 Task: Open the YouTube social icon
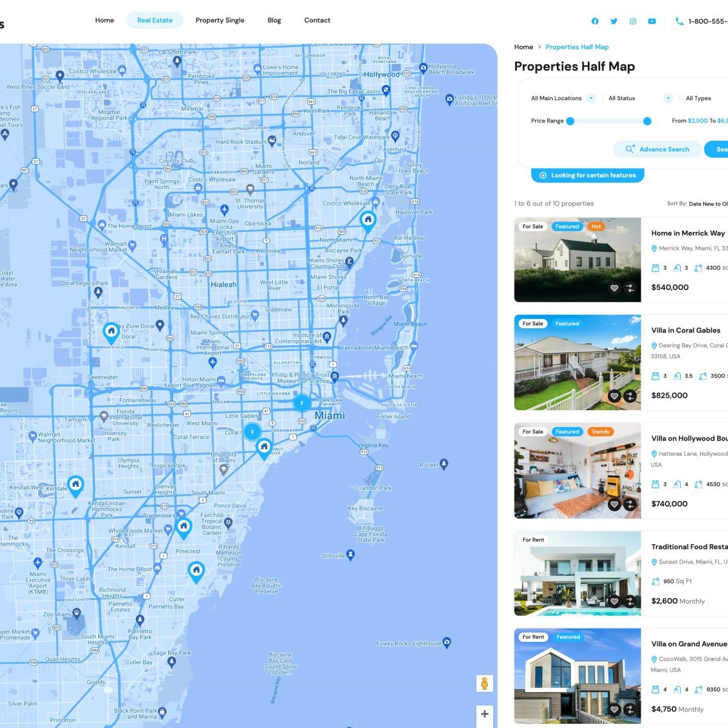point(652,21)
